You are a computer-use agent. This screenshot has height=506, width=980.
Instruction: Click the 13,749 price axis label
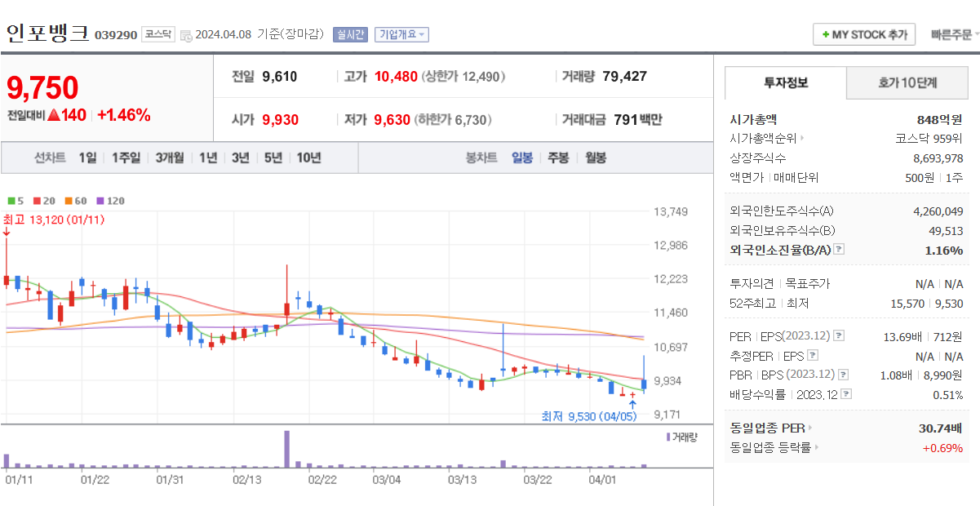tap(671, 212)
